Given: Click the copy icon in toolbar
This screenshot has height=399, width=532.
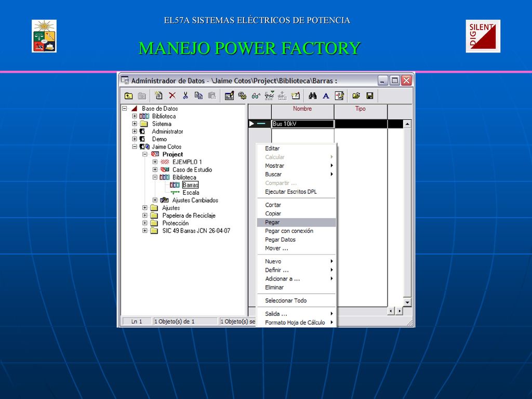Looking at the screenshot, I should tap(198, 96).
